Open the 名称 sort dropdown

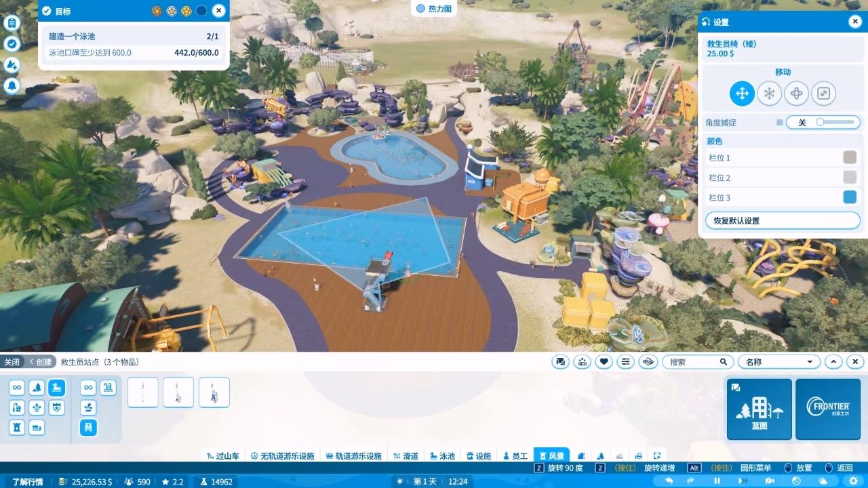point(779,362)
